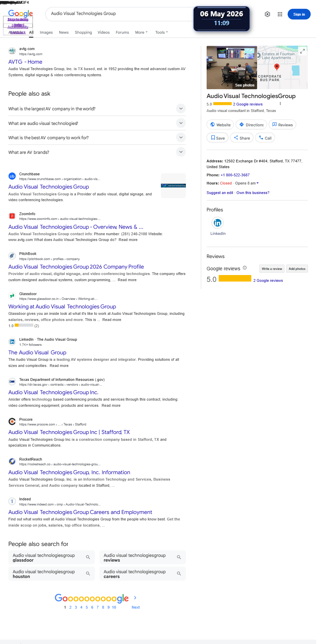This screenshot has height=644, width=320.
Task: Open the Reviews button in knowledge panel
Action: pos(283,125)
